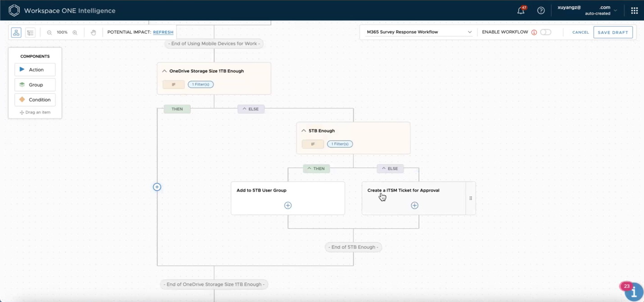Viewport: 644px width, 302px height.
Task: Collapse the 5TB Enough condition
Action: point(304,131)
